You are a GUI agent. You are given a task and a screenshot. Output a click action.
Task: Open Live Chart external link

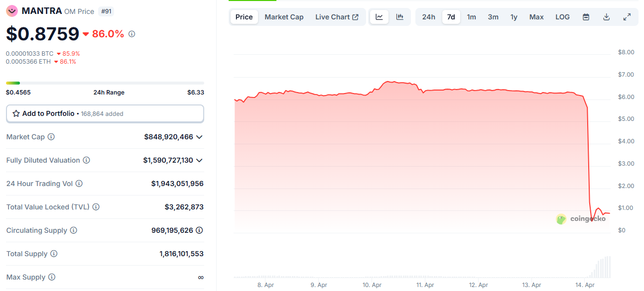337,17
